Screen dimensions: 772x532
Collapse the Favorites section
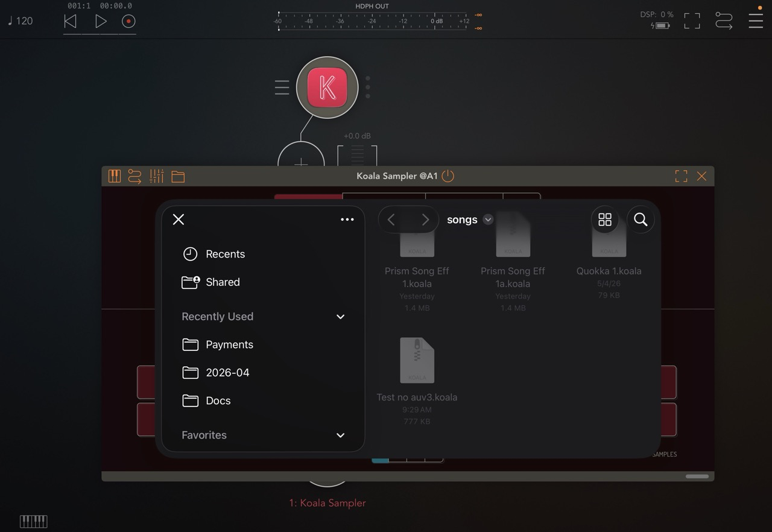(x=340, y=435)
